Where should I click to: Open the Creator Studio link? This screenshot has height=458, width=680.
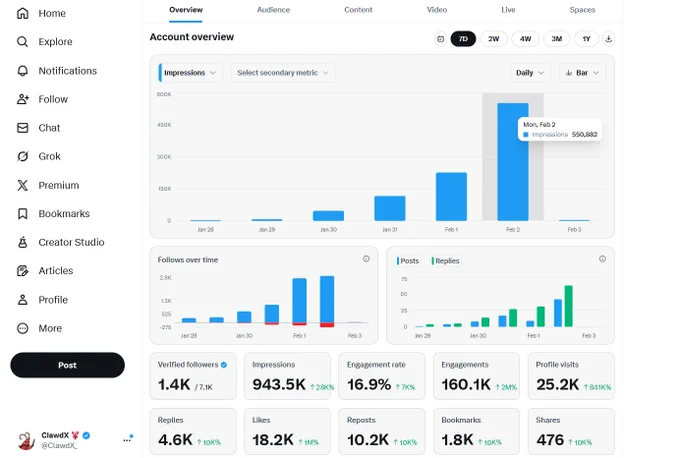[71, 242]
